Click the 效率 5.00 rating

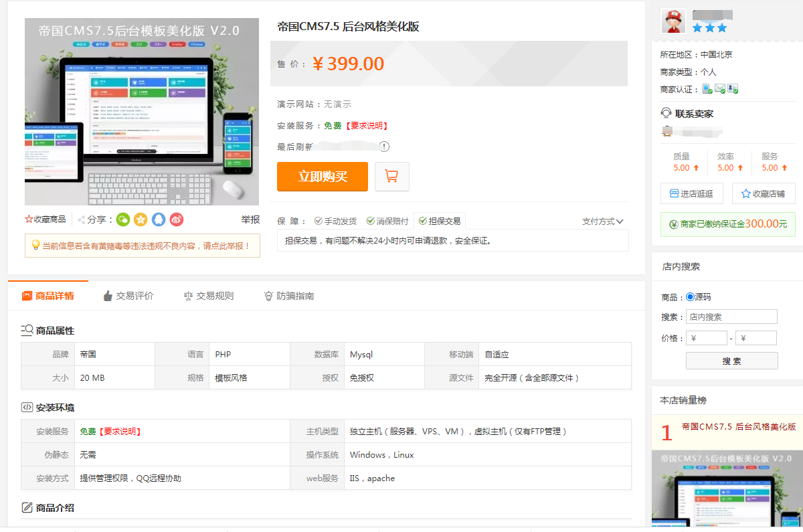[x=730, y=162]
